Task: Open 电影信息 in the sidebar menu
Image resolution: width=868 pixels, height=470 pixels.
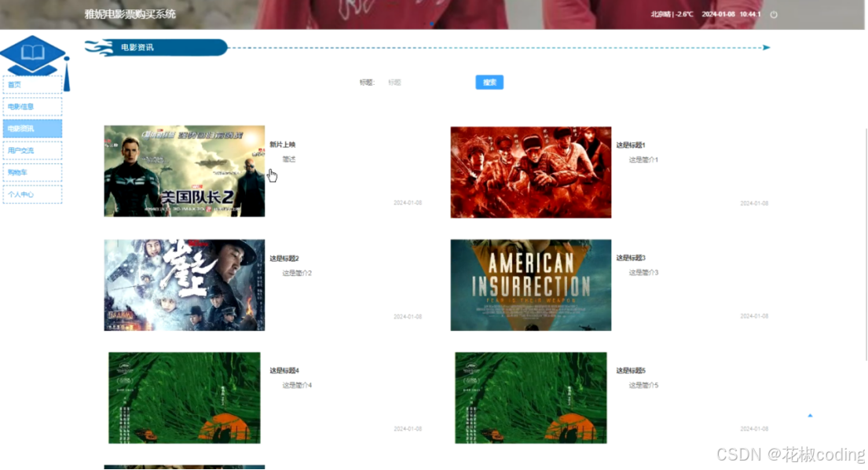Action: [x=33, y=106]
